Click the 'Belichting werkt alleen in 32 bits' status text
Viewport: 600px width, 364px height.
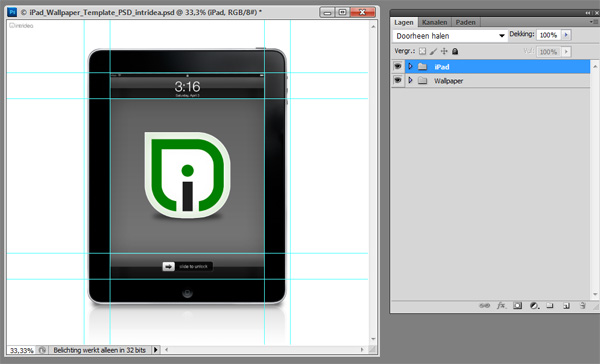(99, 350)
